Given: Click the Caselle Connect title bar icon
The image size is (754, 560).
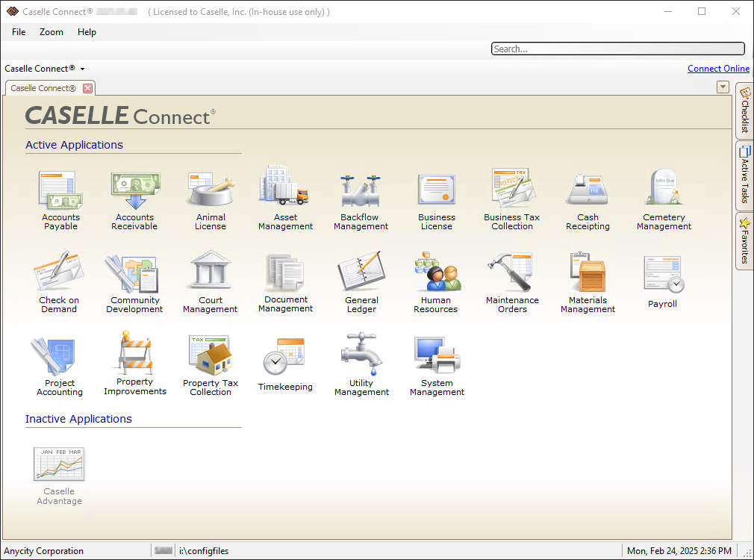Looking at the screenshot, I should tap(13, 11).
